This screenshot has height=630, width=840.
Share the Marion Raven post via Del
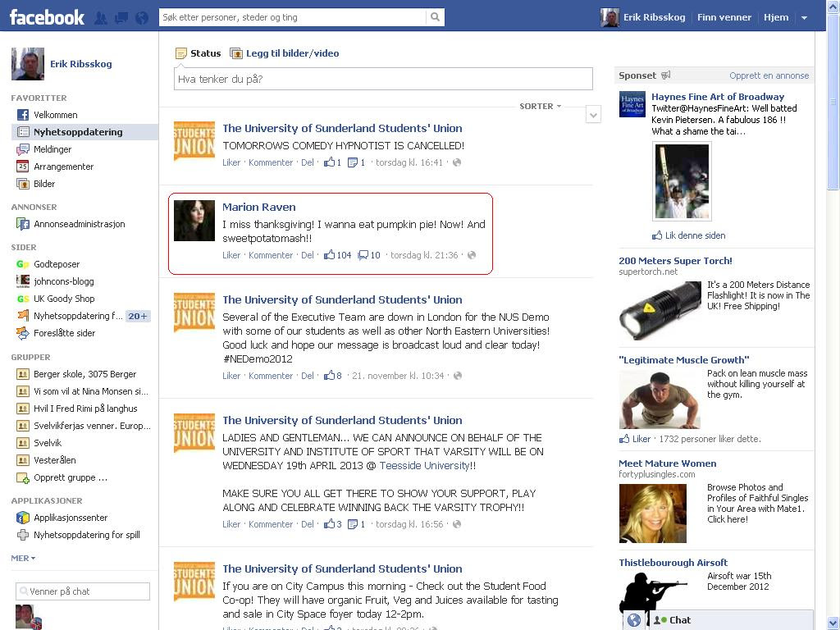click(x=308, y=255)
